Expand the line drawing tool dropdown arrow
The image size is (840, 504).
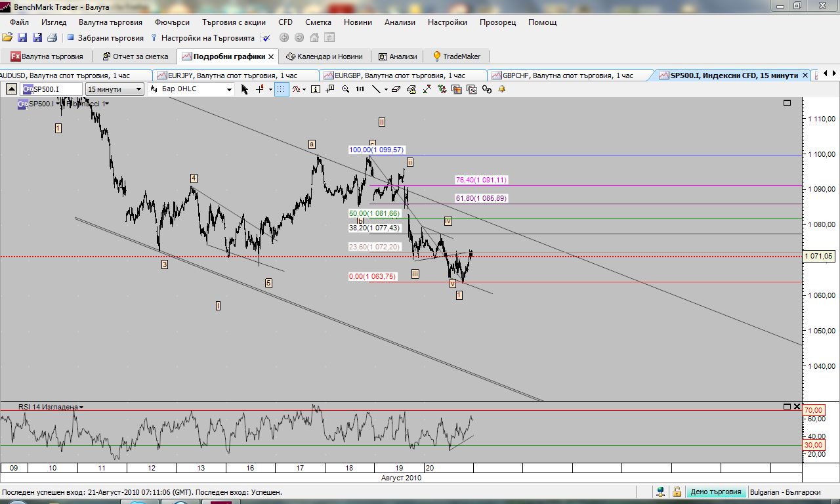386,89
